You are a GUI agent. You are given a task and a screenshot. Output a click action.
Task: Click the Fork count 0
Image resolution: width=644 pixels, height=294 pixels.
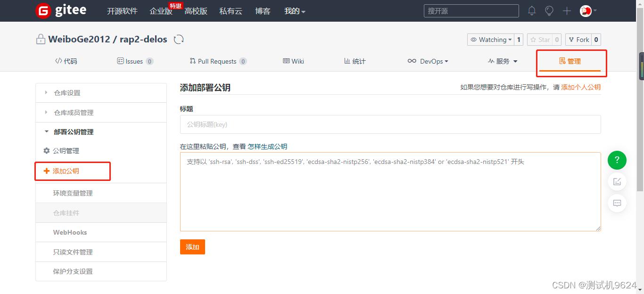pos(596,40)
